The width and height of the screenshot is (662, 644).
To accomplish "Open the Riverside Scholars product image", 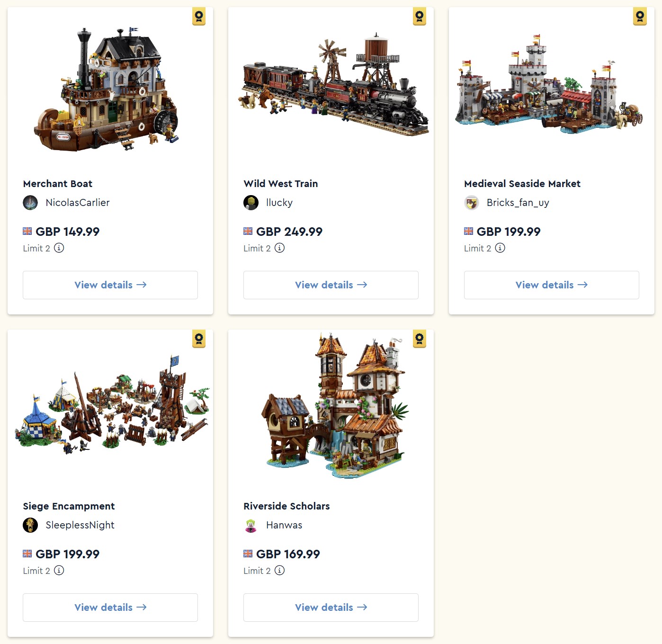I will click(x=335, y=405).
